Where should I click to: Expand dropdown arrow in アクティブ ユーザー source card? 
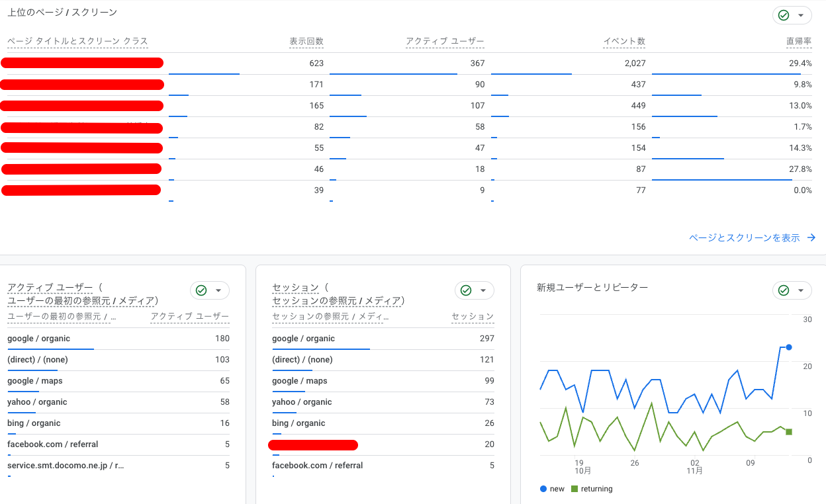click(x=218, y=290)
